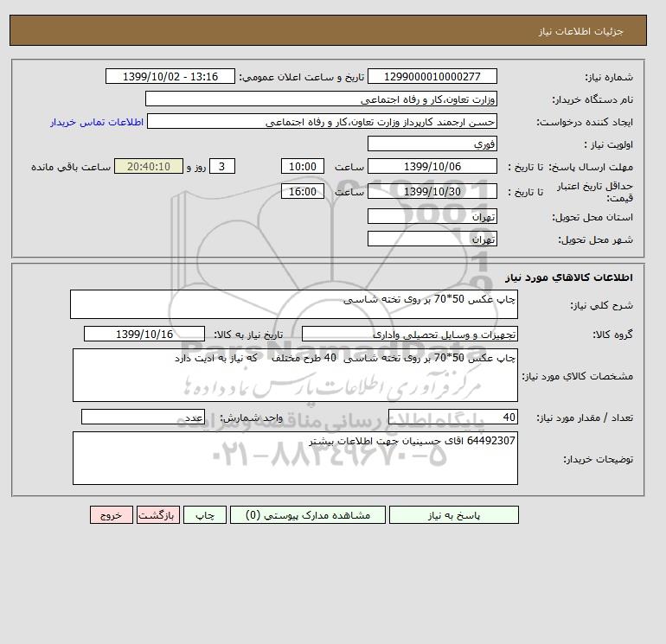Screen dimensions: 666x644
Task: Click the نام دستگاه خریدار label
Action: click(x=592, y=99)
